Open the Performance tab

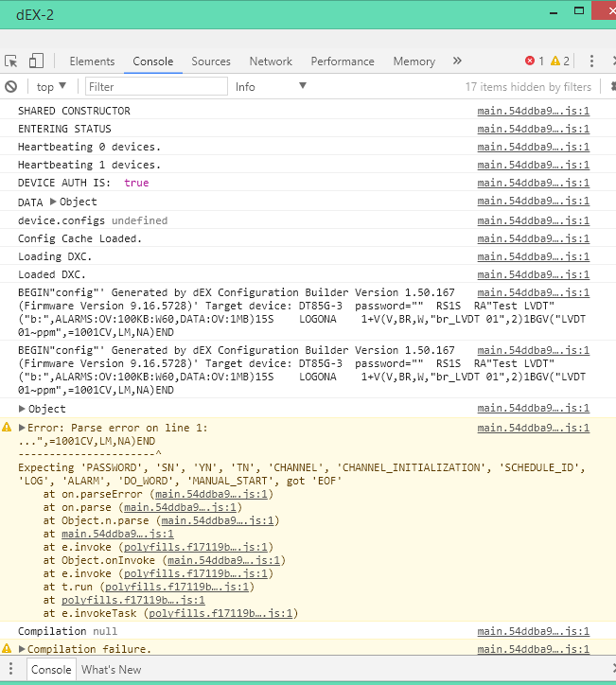pyautogui.click(x=343, y=61)
